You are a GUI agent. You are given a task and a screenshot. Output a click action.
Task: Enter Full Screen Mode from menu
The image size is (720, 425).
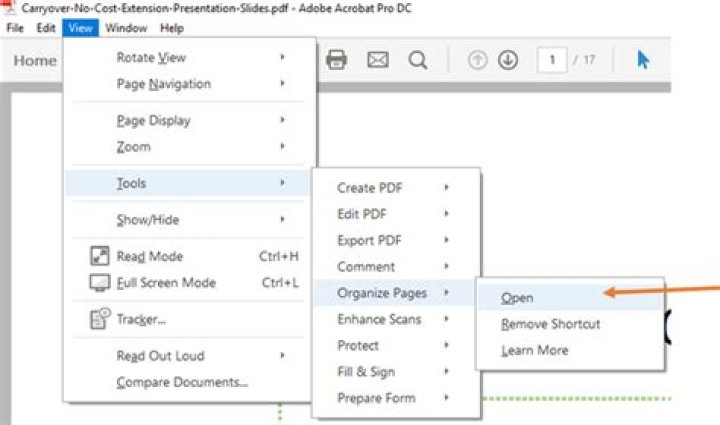click(x=166, y=283)
